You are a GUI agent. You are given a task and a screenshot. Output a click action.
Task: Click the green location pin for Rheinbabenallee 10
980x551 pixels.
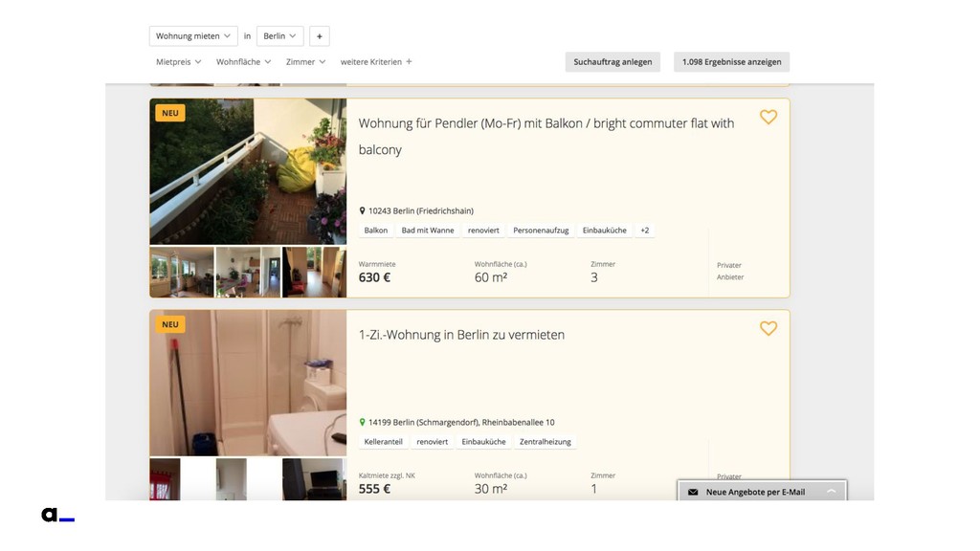362,422
